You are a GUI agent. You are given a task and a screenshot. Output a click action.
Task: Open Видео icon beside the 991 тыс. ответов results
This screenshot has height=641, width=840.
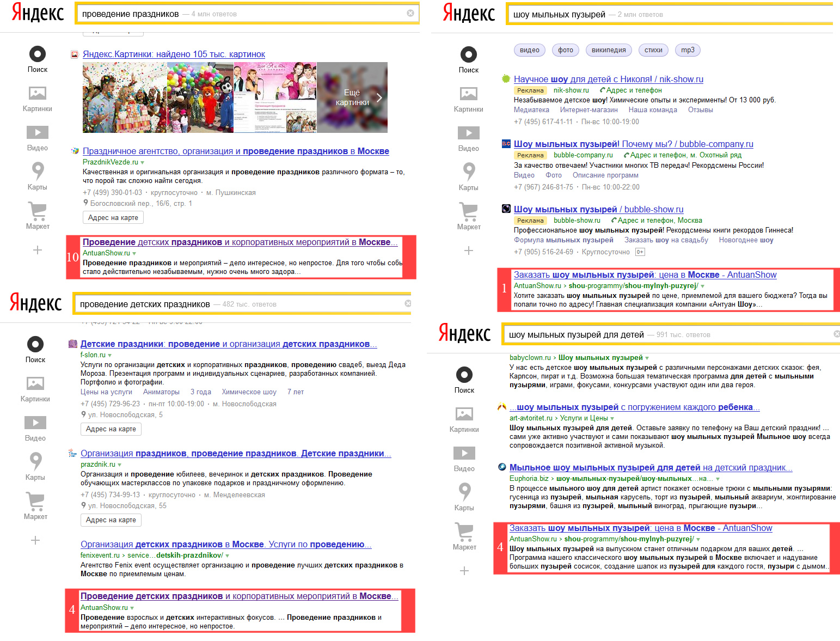[464, 453]
